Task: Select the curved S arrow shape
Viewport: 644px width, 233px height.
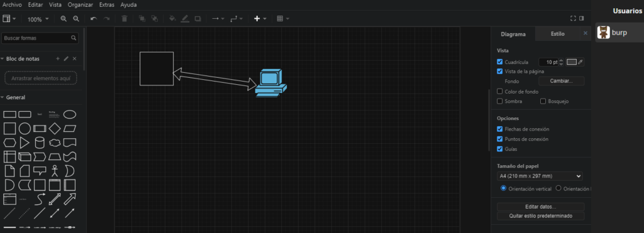Action: click(x=40, y=199)
